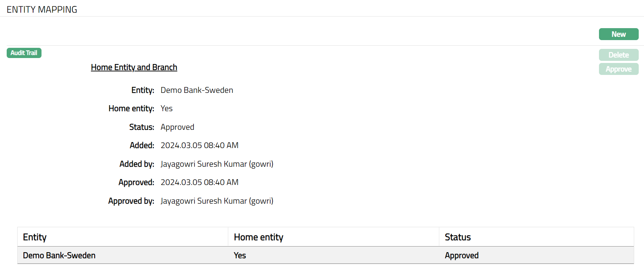The width and height of the screenshot is (644, 268).
Task: Select the Demo Bank-Sweden table row
Action: [x=59, y=255]
